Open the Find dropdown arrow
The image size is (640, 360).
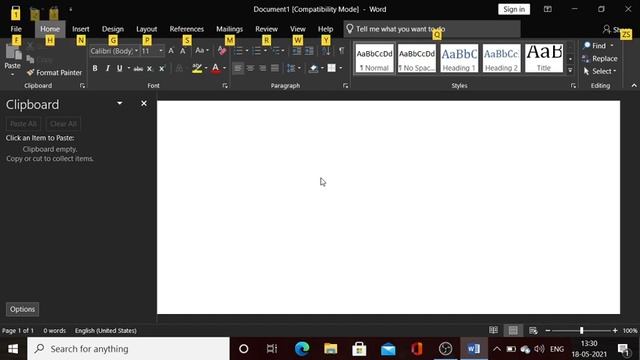click(611, 46)
